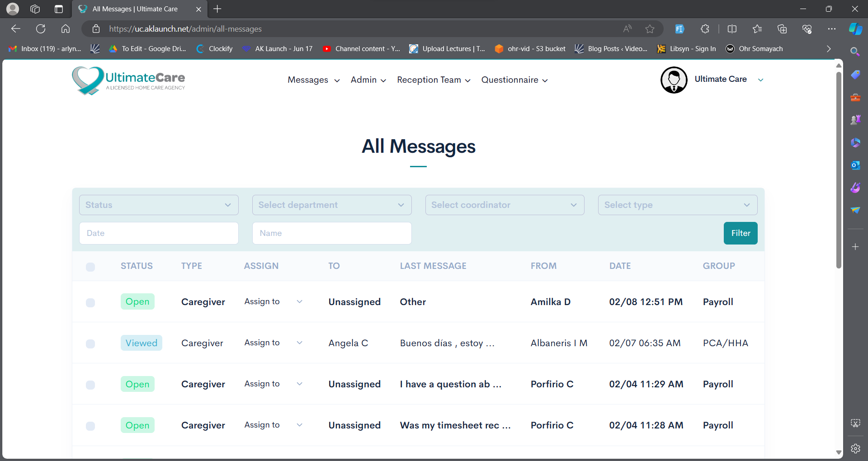The width and height of the screenshot is (868, 461).
Task: Open the sidebar Tools briefcase icon
Action: tap(855, 97)
